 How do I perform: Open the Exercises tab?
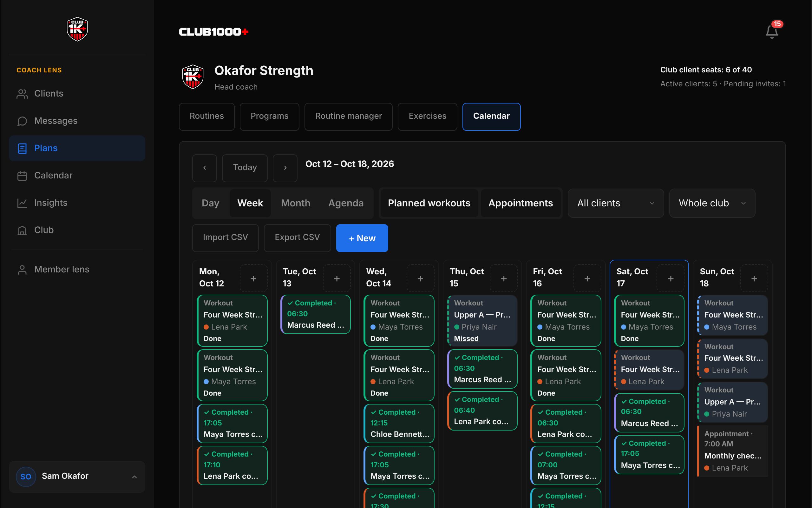point(428,116)
